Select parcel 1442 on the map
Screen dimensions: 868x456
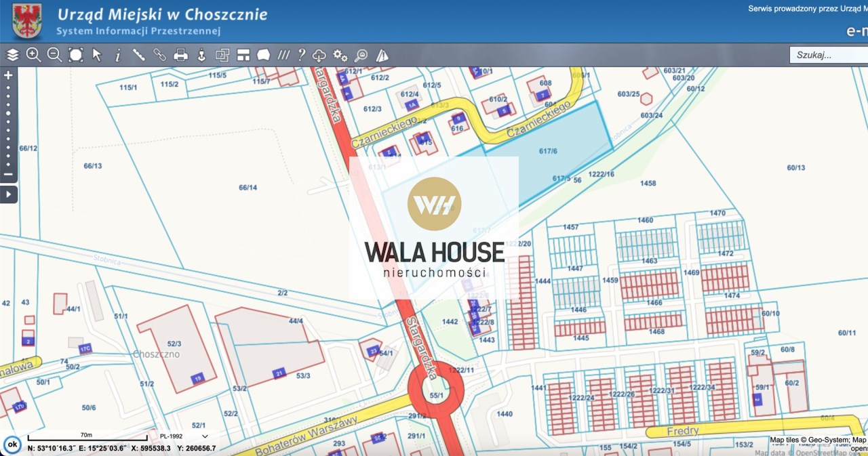[450, 321]
